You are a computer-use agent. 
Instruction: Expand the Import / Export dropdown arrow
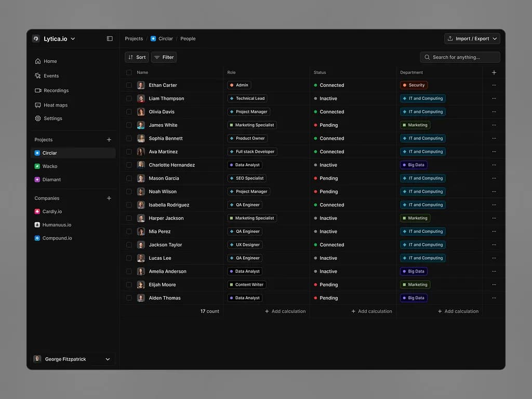click(x=494, y=38)
